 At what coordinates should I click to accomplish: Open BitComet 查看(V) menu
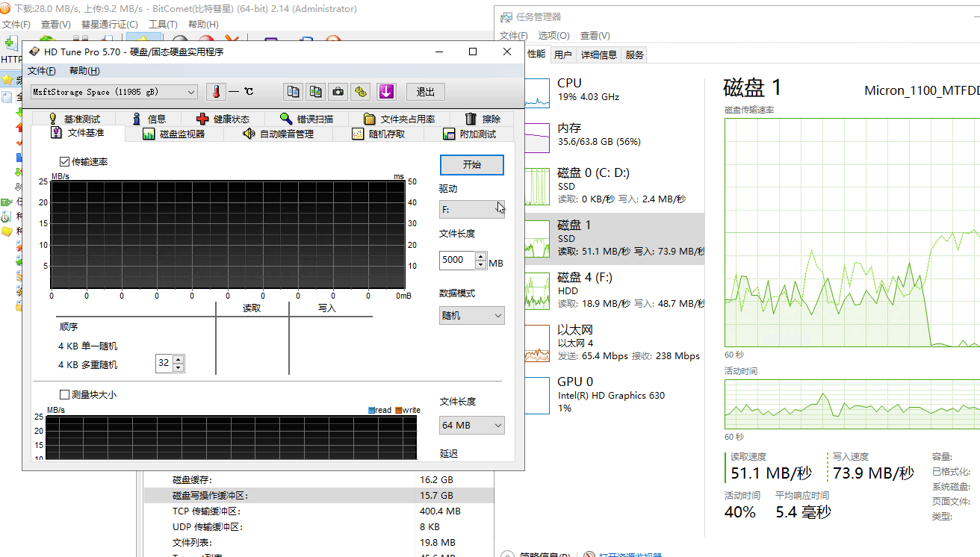[x=55, y=25]
